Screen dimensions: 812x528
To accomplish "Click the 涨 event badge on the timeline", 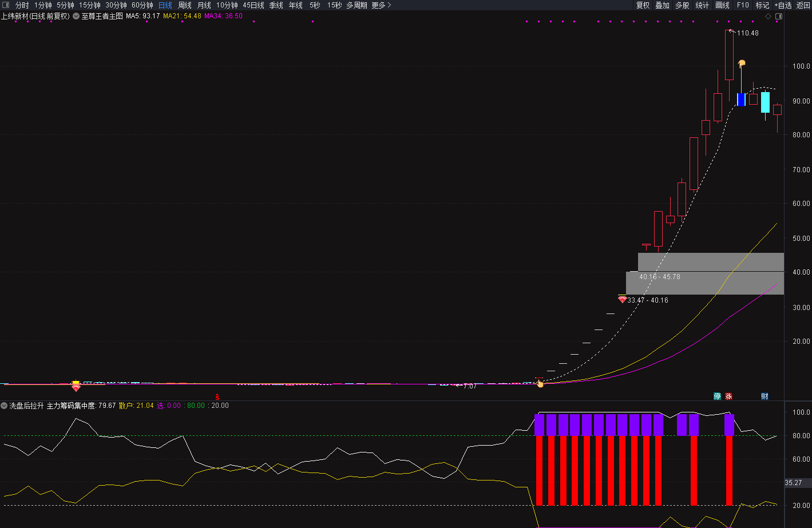I will point(729,396).
